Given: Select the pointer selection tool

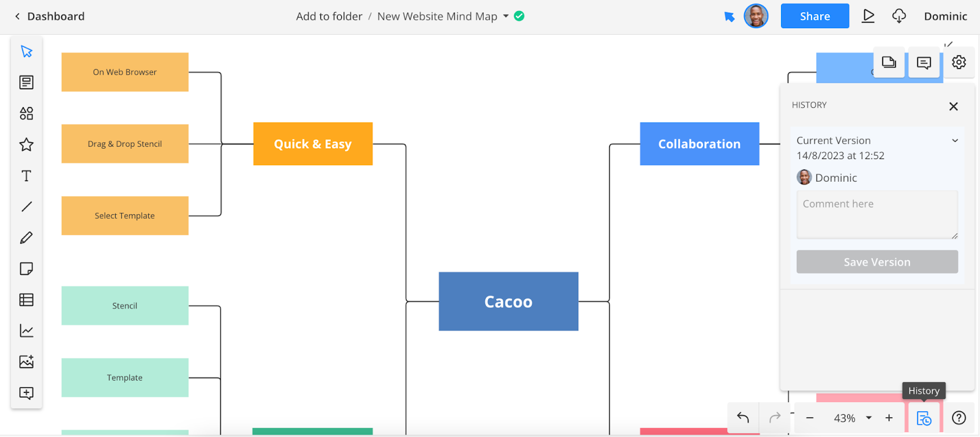Looking at the screenshot, I should pyautogui.click(x=26, y=51).
